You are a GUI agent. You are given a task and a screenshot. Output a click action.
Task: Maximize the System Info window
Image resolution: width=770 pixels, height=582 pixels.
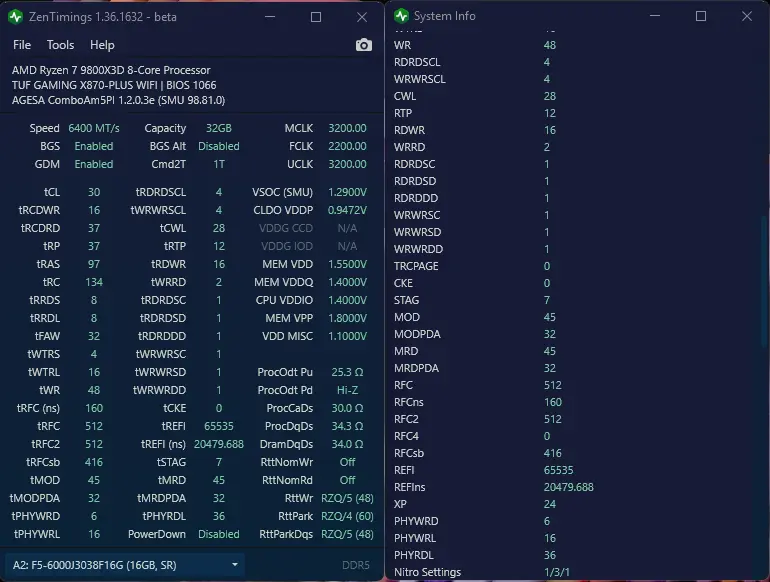[x=701, y=16]
